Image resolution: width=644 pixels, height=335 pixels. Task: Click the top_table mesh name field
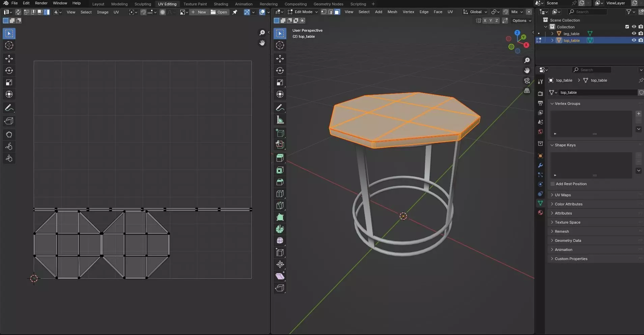(x=597, y=92)
